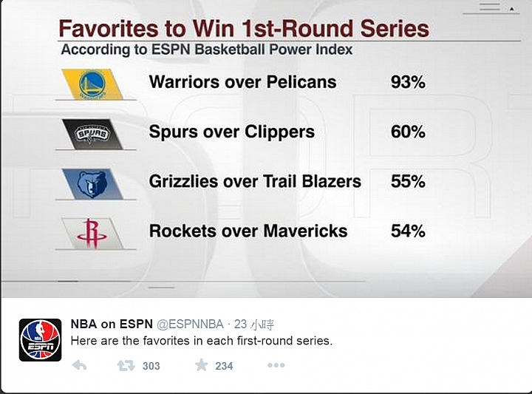Click the tweet text about first-round favorites

[202, 340]
